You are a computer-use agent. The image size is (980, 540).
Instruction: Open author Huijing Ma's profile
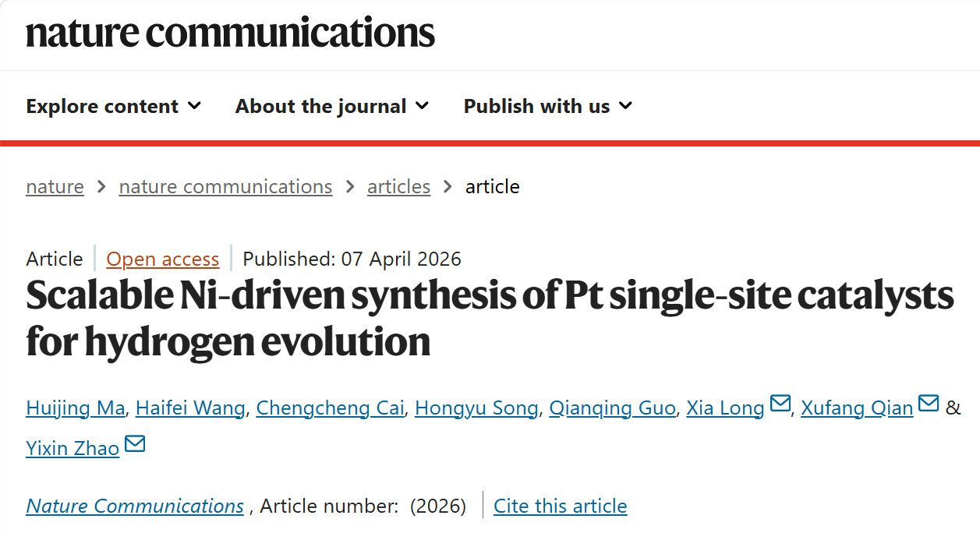[x=76, y=408]
